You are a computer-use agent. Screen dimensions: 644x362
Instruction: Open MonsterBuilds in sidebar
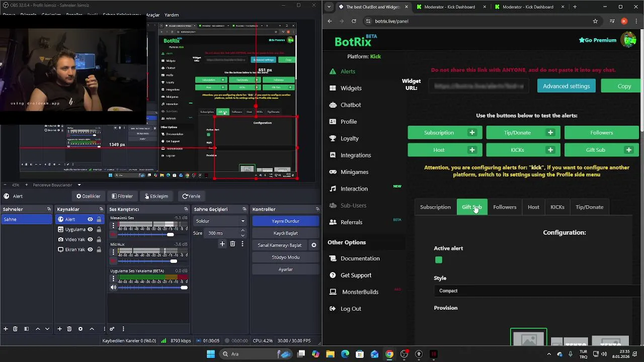pyautogui.click(x=360, y=292)
